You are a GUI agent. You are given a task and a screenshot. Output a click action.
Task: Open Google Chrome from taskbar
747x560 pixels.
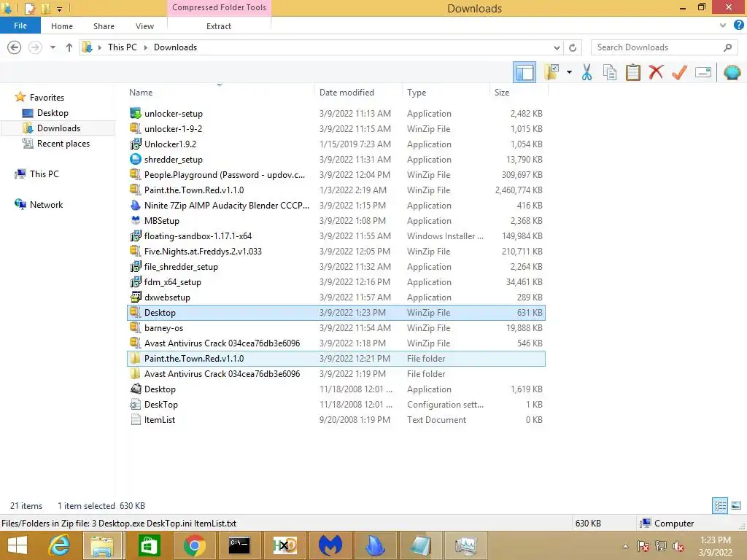(x=194, y=545)
